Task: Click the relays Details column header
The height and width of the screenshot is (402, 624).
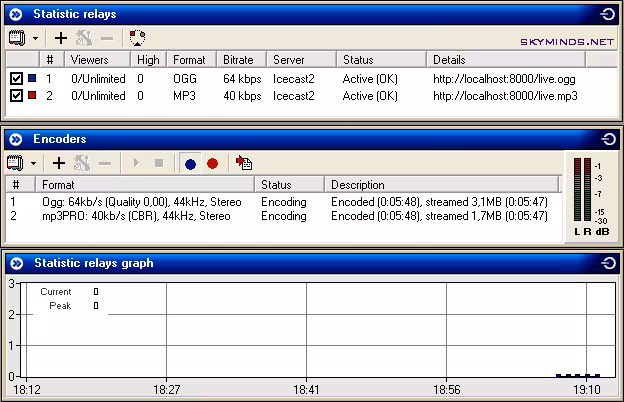Action: click(x=506, y=60)
